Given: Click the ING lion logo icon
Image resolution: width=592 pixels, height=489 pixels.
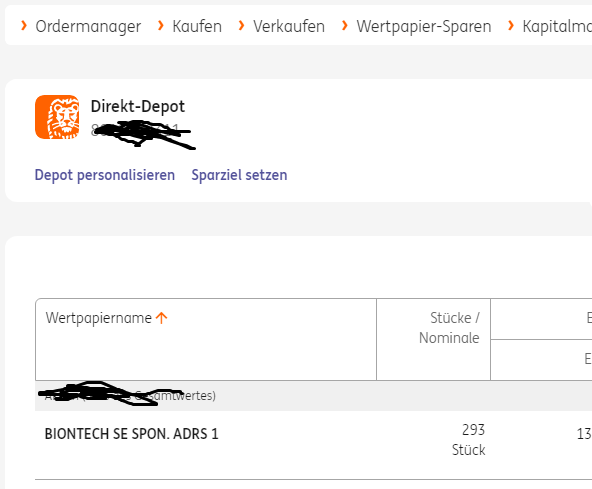Looking at the screenshot, I should click(57, 117).
